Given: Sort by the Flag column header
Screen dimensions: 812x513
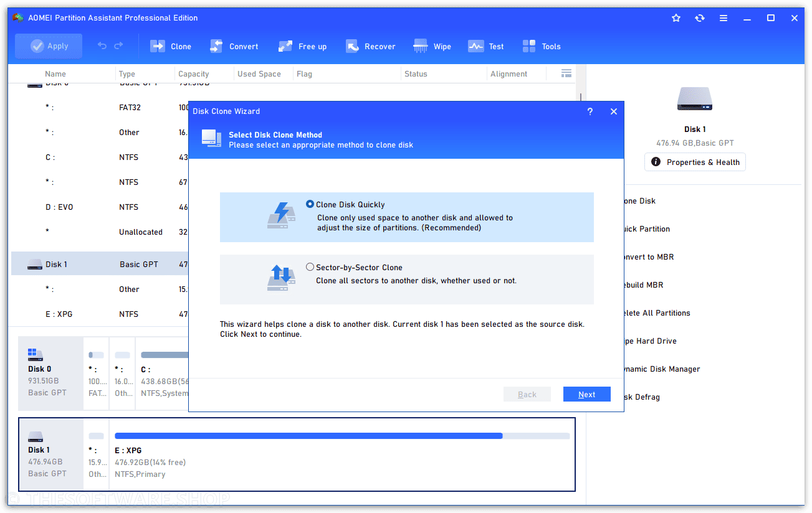Looking at the screenshot, I should 304,73.
